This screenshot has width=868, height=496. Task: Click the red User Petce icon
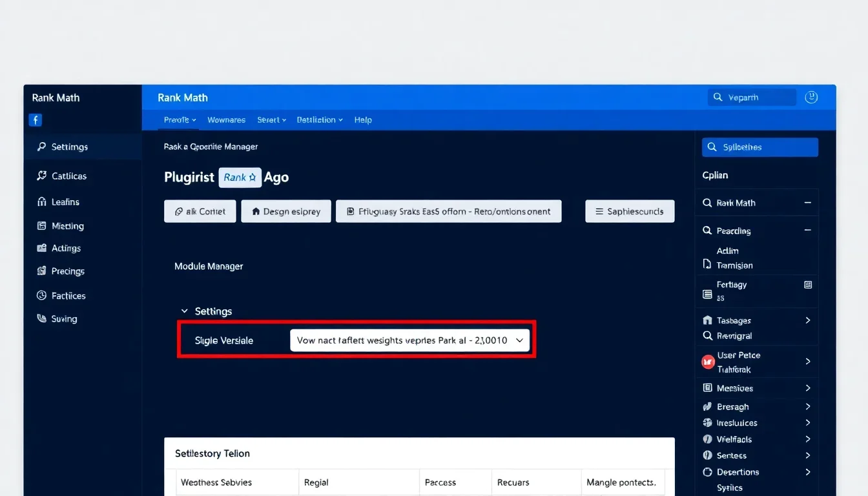tap(708, 362)
